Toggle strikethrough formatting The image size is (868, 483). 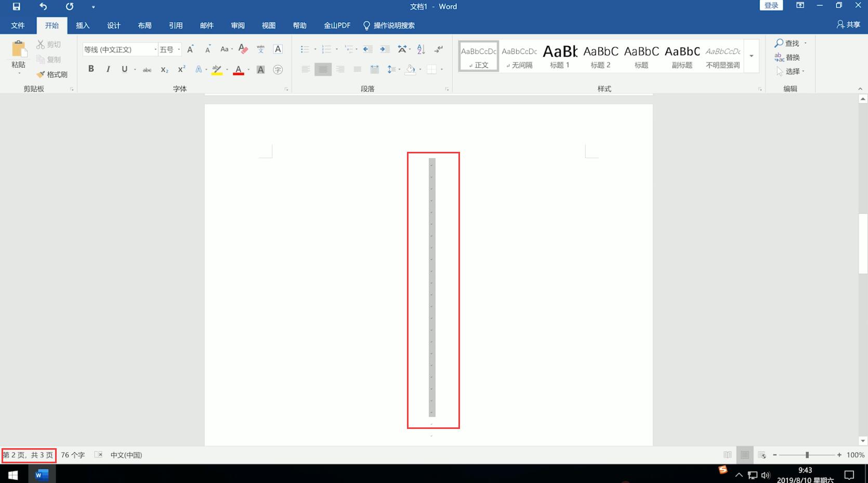tap(147, 70)
